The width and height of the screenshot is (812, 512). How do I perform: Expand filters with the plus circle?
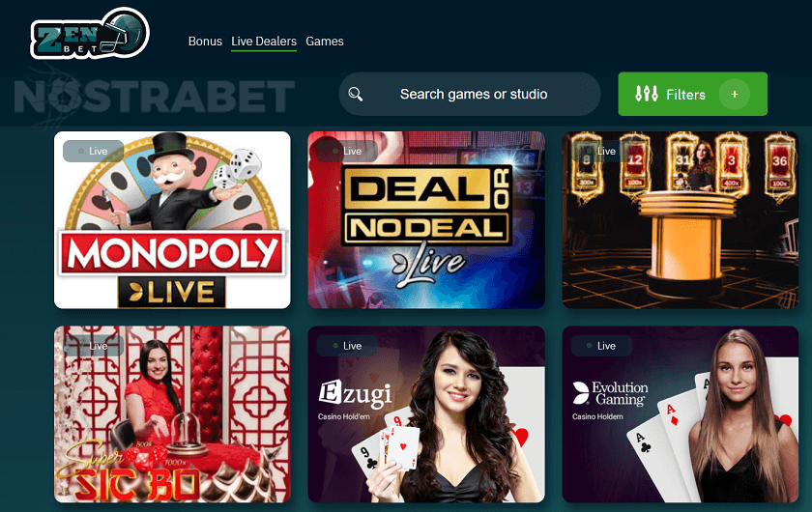pyautogui.click(x=735, y=95)
